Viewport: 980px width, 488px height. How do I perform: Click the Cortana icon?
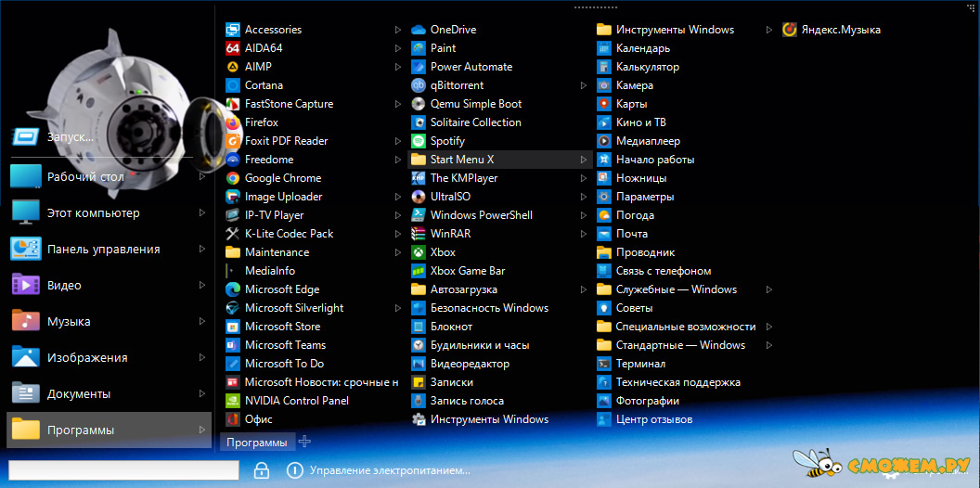point(233,85)
